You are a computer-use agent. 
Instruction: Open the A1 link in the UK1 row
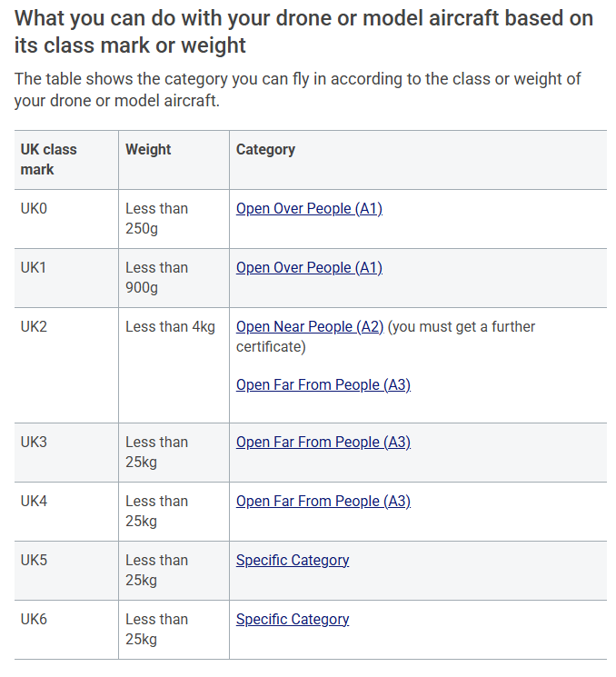pyautogui.click(x=309, y=268)
